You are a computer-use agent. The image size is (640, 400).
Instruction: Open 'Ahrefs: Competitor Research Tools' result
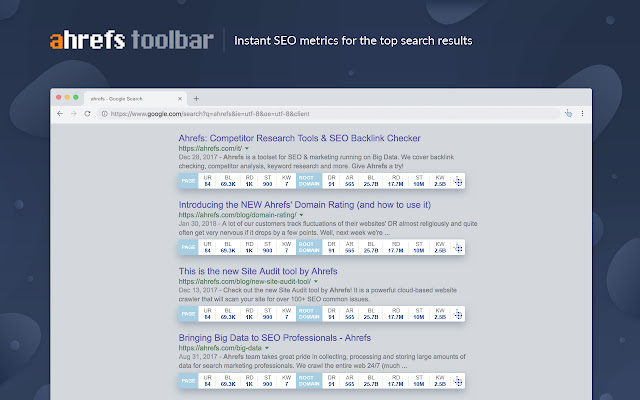(299, 138)
